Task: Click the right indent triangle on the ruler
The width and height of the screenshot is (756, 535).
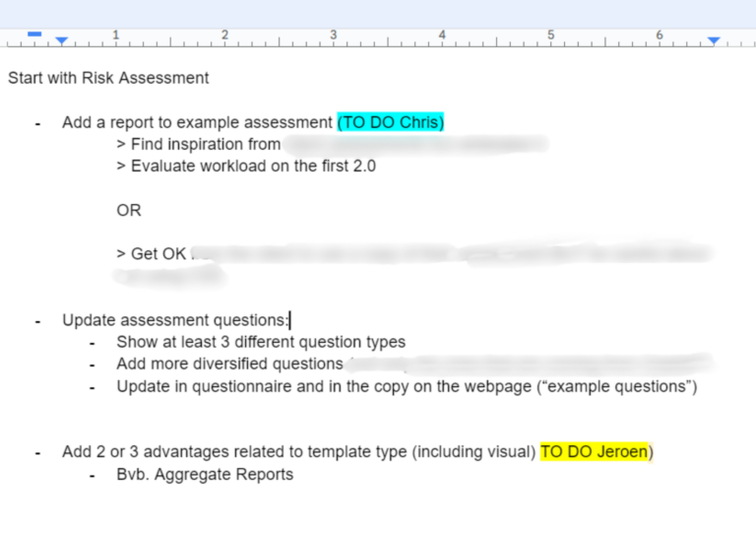Action: click(714, 41)
